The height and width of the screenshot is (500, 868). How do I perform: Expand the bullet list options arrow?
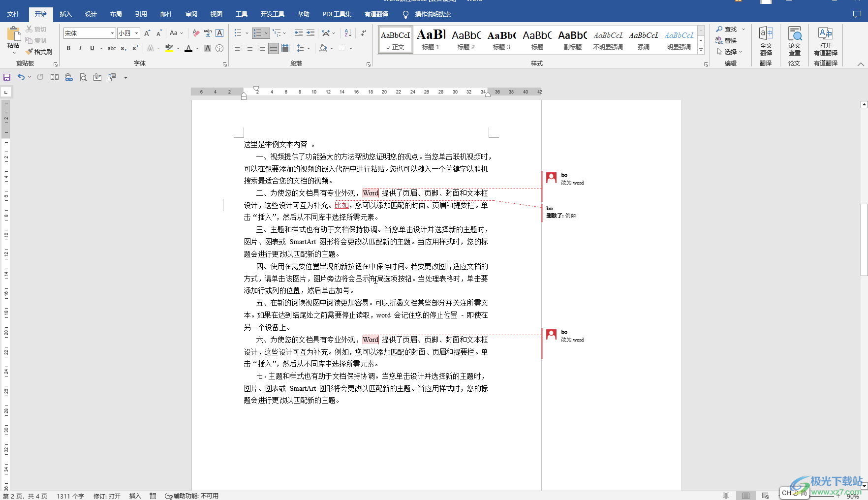[247, 33]
